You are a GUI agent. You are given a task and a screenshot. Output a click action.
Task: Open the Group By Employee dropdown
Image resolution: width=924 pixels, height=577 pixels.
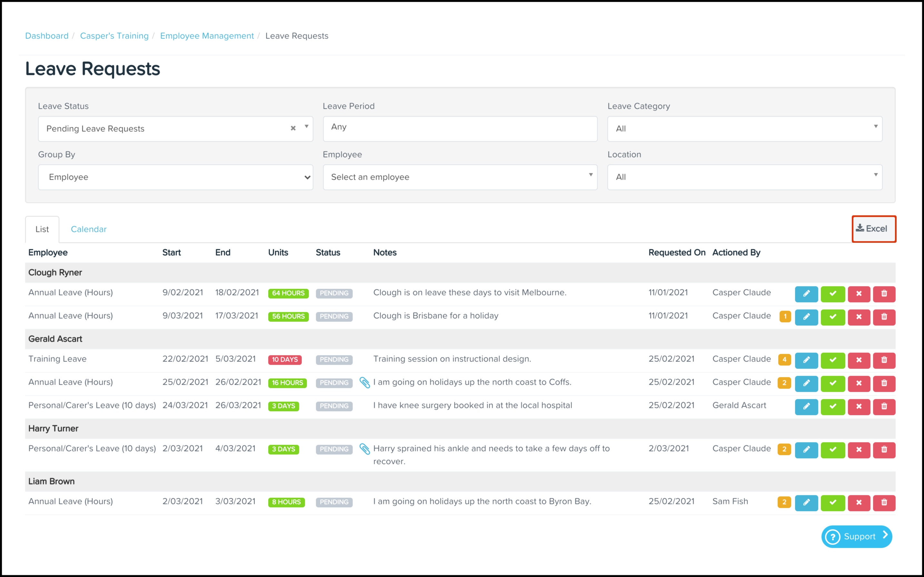click(x=176, y=177)
